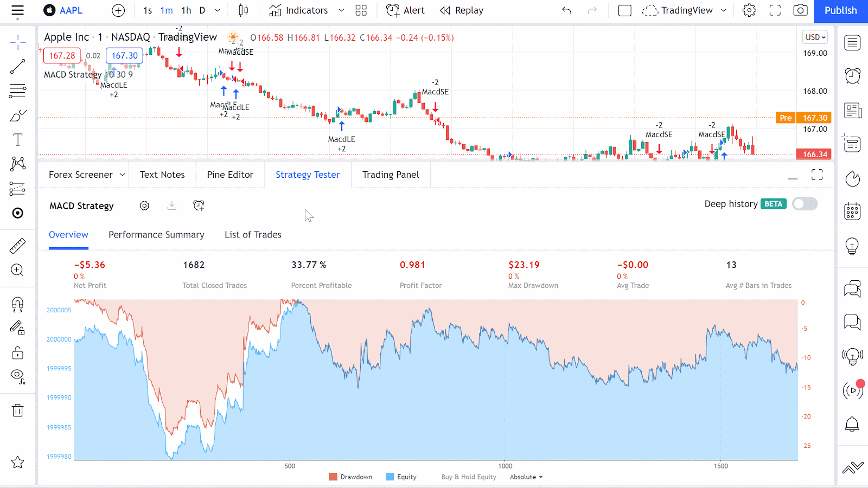
Task: Open the patterns drawing tool
Action: (17, 164)
